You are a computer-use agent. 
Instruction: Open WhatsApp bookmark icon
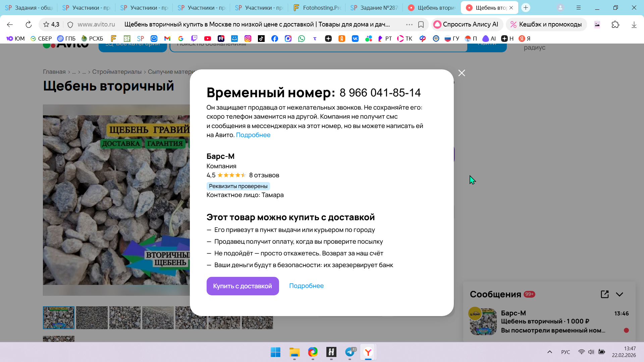302,39
